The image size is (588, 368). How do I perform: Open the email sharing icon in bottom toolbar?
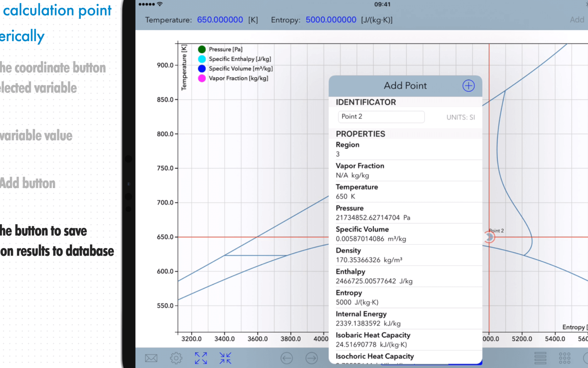(x=151, y=358)
